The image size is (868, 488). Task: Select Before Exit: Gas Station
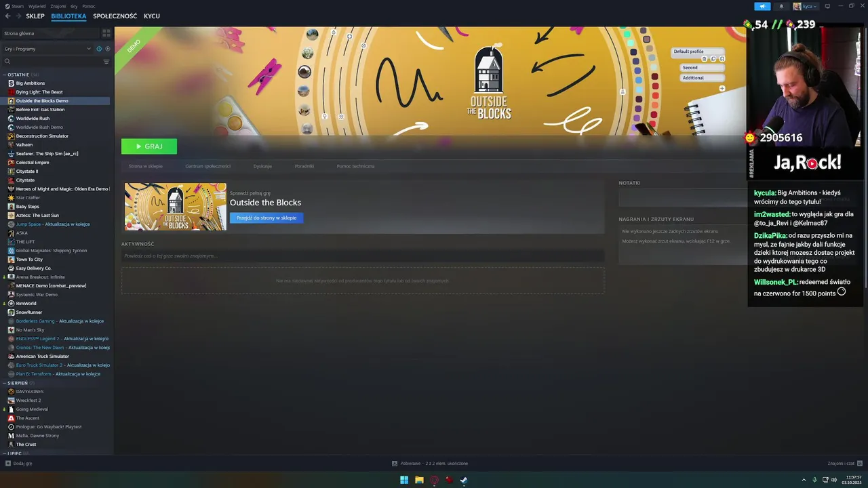coord(40,110)
